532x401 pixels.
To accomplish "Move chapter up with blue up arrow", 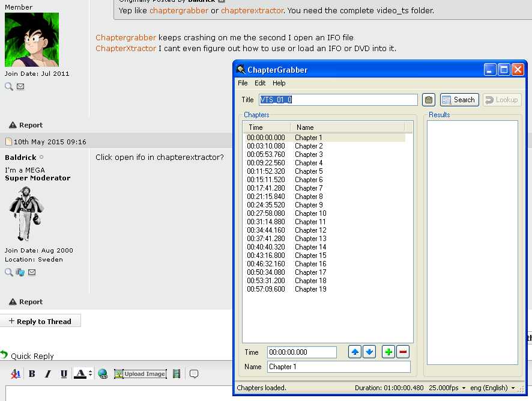I will [x=355, y=352].
